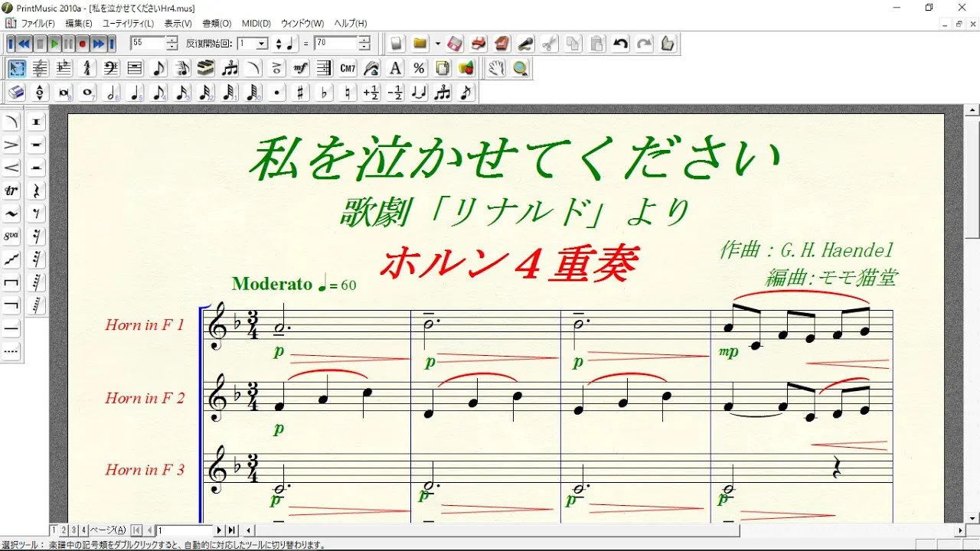Choose the sixteenth note duration
The image size is (980, 551).
pyautogui.click(x=182, y=93)
